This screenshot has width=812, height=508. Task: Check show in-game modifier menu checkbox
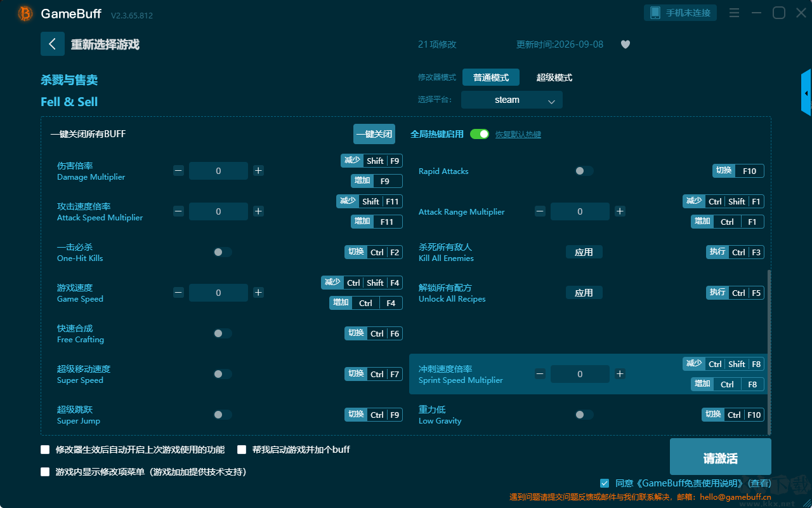(x=45, y=472)
